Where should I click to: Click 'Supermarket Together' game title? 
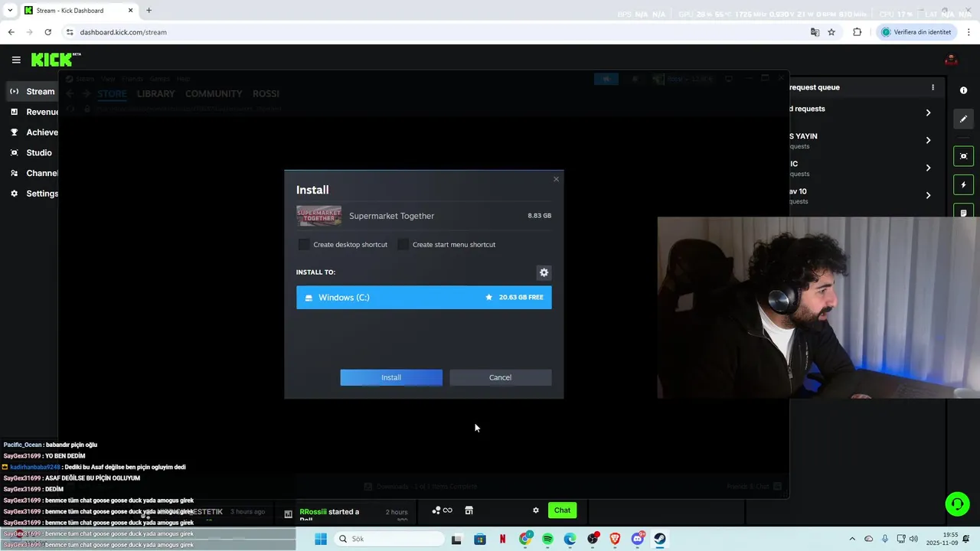coord(391,216)
